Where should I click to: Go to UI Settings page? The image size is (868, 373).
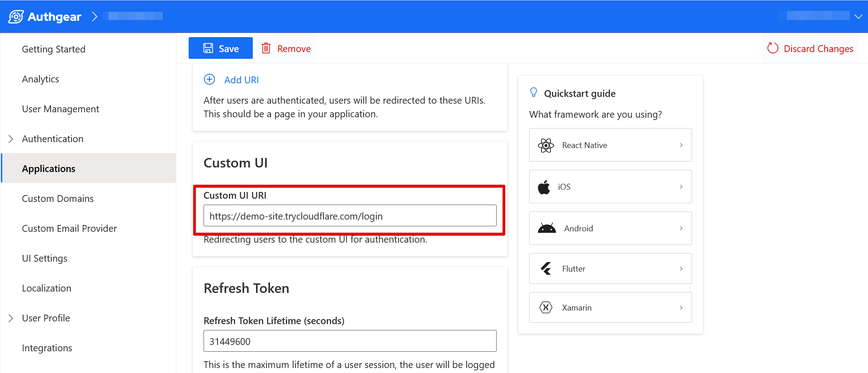(x=45, y=258)
